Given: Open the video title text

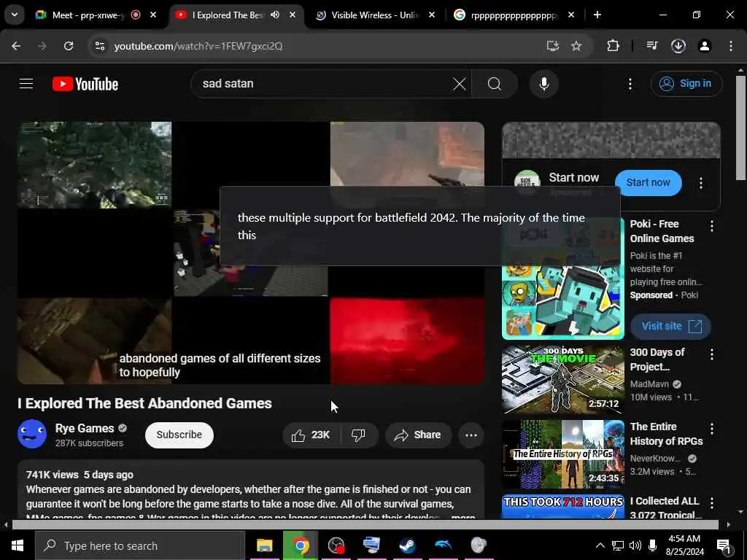Looking at the screenshot, I should 145,403.
